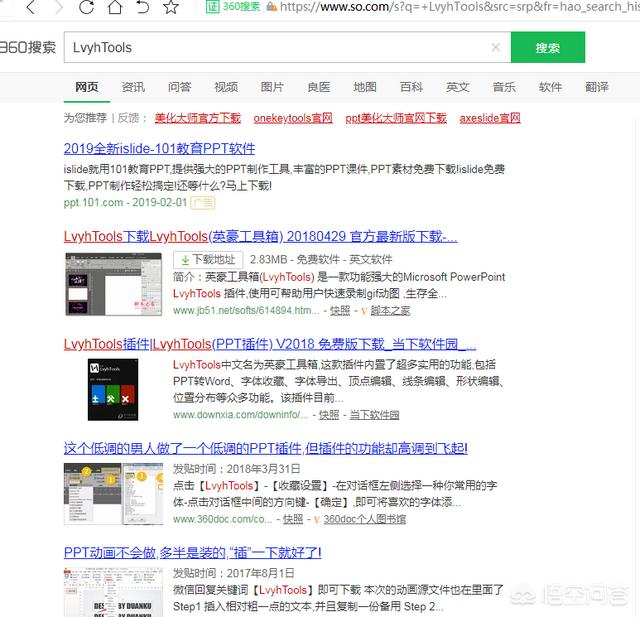Click the 360搜索 certificate badge in address bar
640x617 pixels.
point(233,7)
